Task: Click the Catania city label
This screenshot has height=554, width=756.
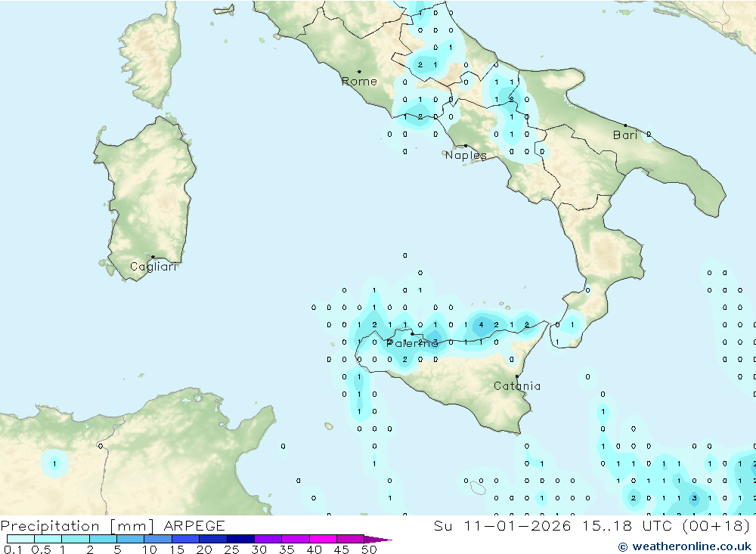Action: (x=517, y=386)
